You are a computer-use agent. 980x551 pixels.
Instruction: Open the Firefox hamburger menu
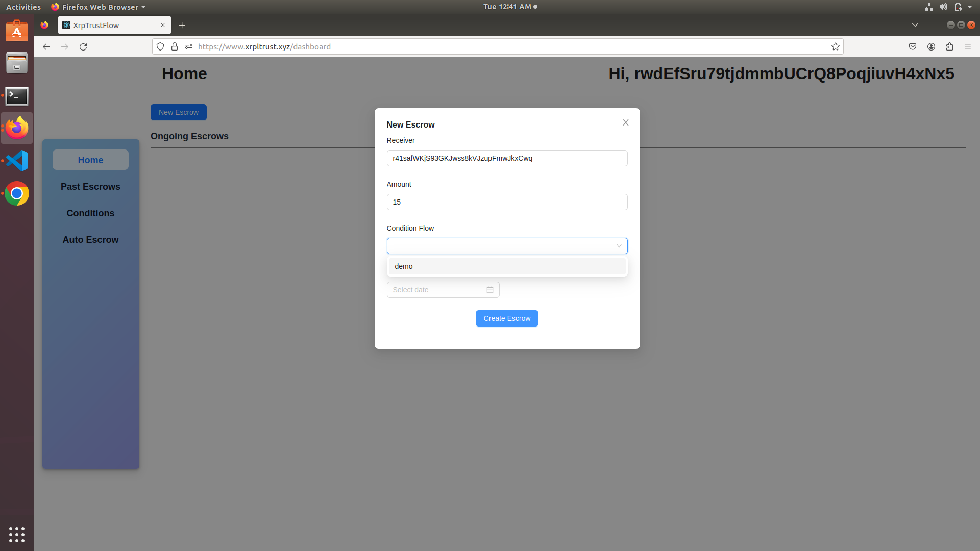[x=967, y=46]
